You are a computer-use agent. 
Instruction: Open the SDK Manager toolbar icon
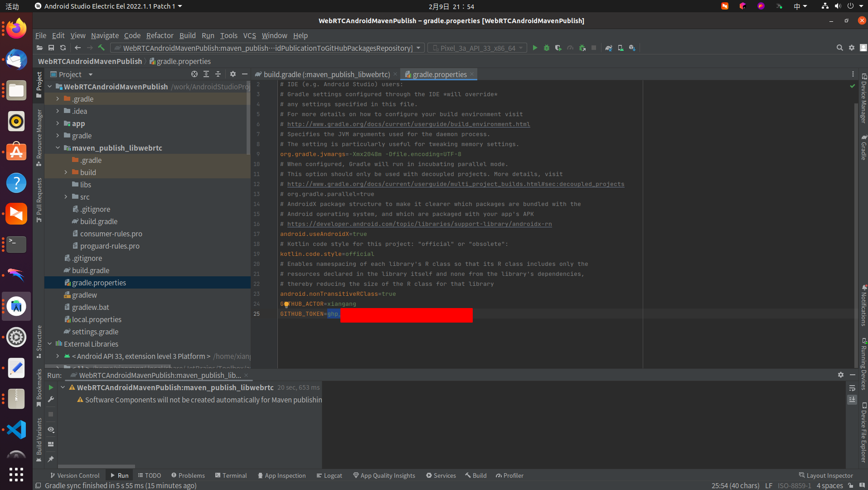632,48
